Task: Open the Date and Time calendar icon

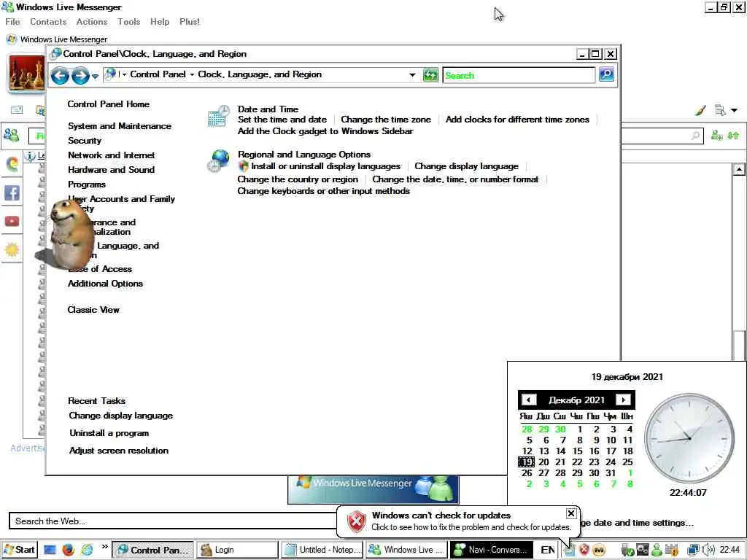Action: (219, 116)
